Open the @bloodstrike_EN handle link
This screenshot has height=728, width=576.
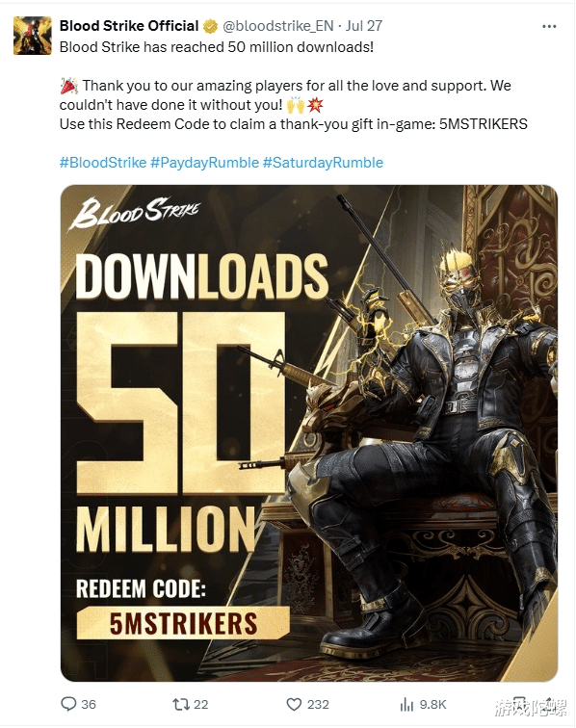pyautogui.click(x=277, y=26)
